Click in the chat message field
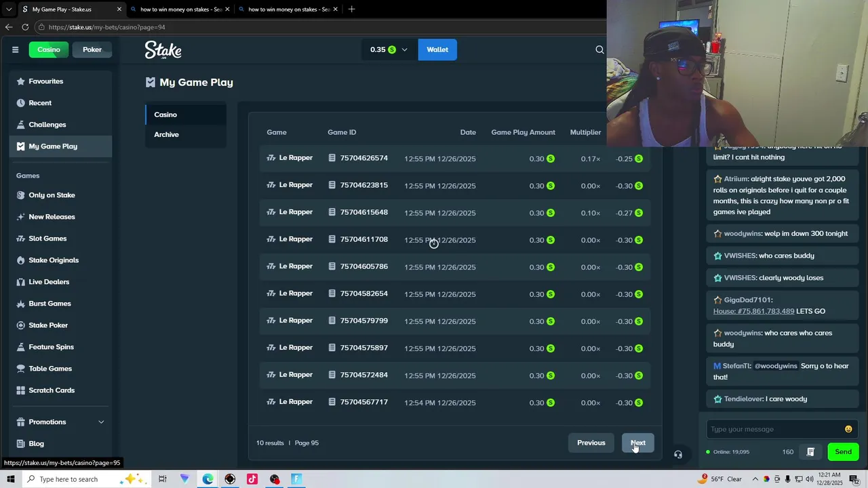Screen dimensions: 868x488 pyautogui.click(x=774, y=429)
